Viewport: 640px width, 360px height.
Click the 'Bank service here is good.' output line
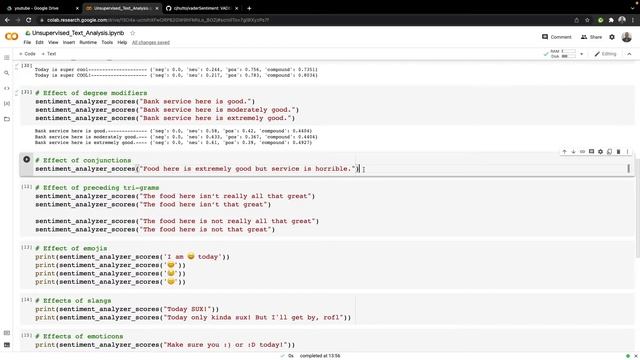pyautogui.click(x=173, y=131)
